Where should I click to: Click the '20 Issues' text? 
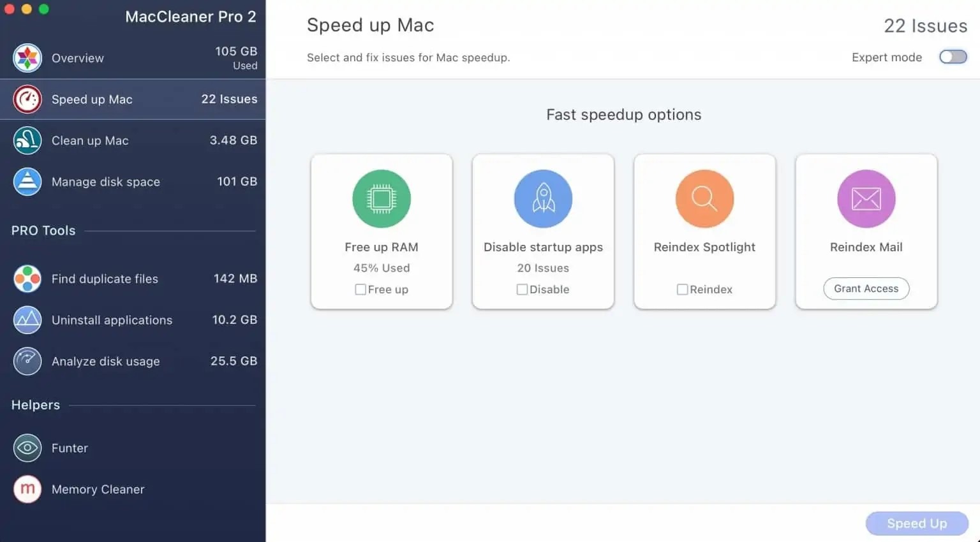(x=543, y=268)
